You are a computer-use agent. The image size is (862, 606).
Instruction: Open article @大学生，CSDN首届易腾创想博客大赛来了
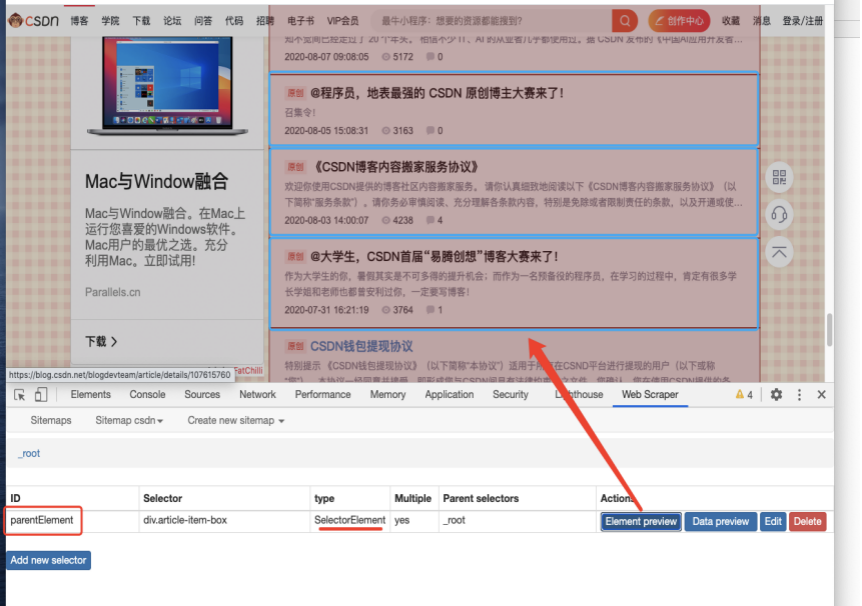[x=435, y=256]
